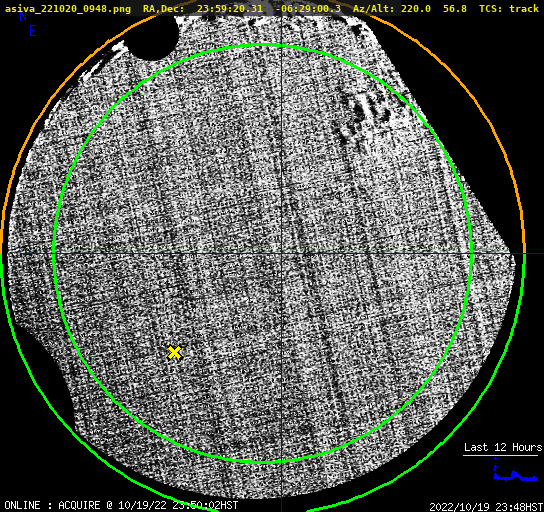The height and width of the screenshot is (512, 544).
Task: Click the asiva_221020_0948.png filename
Action: 68,8
